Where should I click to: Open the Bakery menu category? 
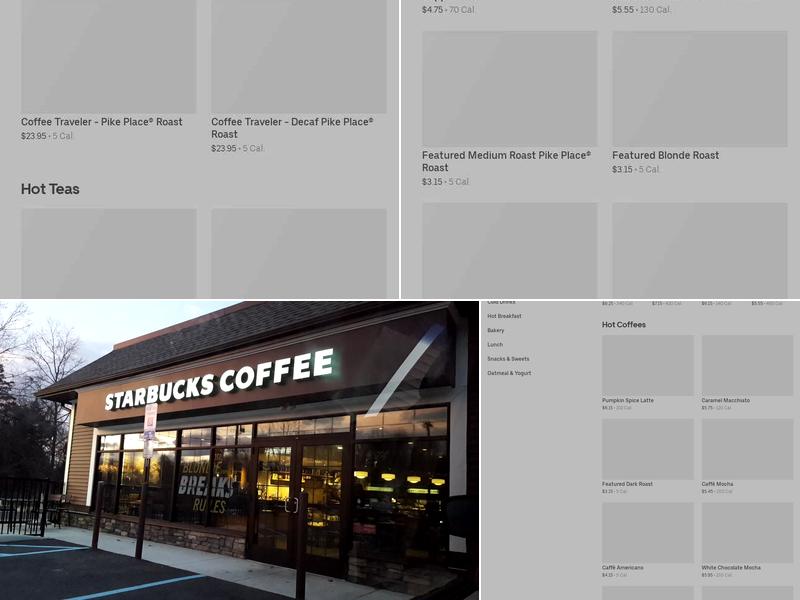pyautogui.click(x=495, y=330)
